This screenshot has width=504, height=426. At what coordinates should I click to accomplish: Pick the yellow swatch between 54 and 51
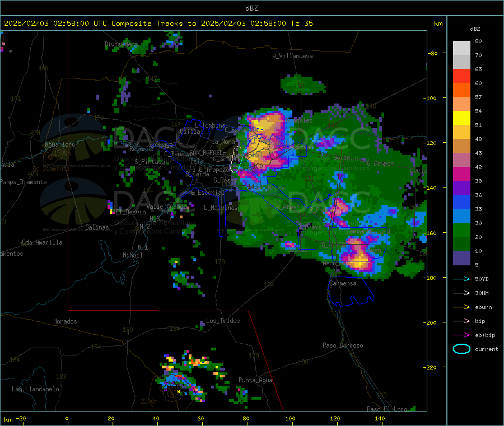tap(461, 118)
